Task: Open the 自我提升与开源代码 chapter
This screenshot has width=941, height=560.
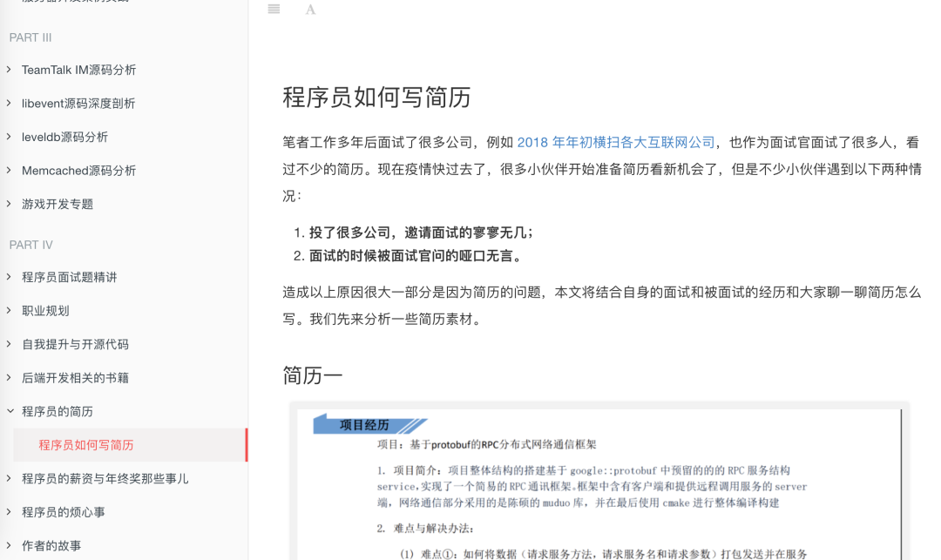Action: 76,344
